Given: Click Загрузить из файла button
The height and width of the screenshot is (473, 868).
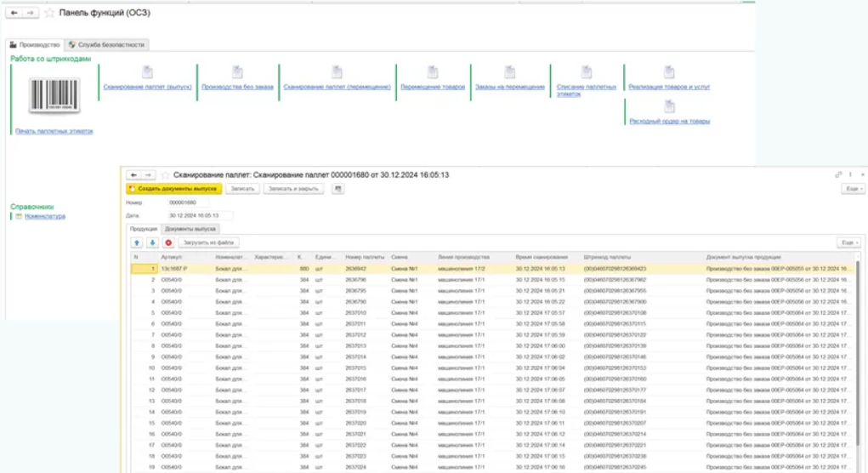Looking at the screenshot, I should point(208,242).
